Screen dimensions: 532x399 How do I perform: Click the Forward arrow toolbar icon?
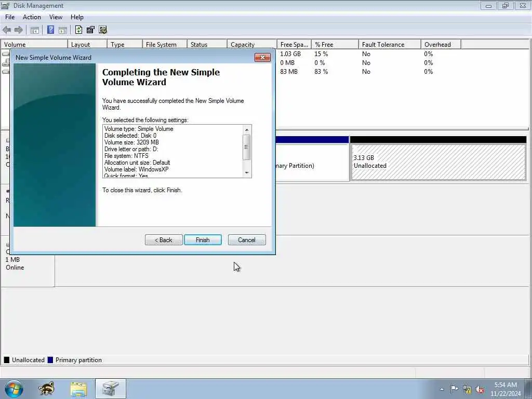[18, 30]
